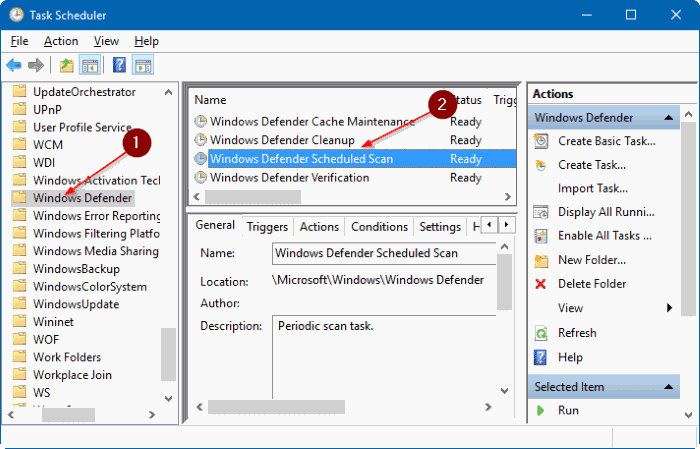Click the Back arrow toolbar icon
Image resolution: width=700 pixels, height=449 pixels.
click(x=14, y=66)
